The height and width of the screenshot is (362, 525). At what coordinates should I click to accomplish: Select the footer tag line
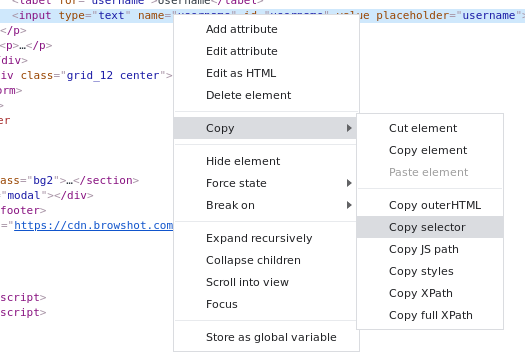click(23, 210)
